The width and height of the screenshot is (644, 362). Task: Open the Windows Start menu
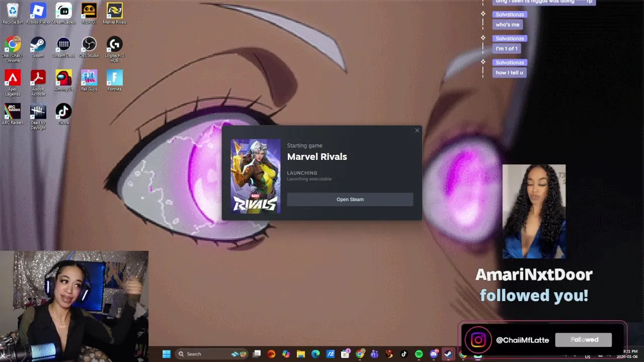click(x=167, y=354)
